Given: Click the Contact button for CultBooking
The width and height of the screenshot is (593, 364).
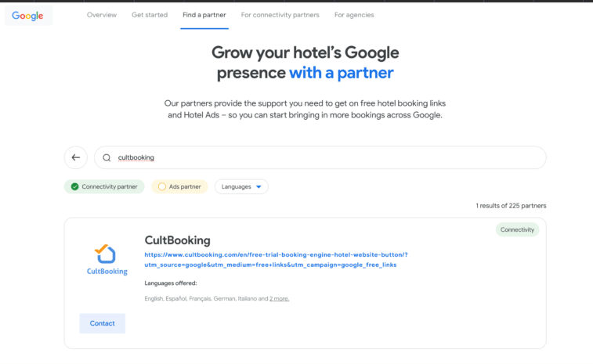Looking at the screenshot, I should pos(102,323).
